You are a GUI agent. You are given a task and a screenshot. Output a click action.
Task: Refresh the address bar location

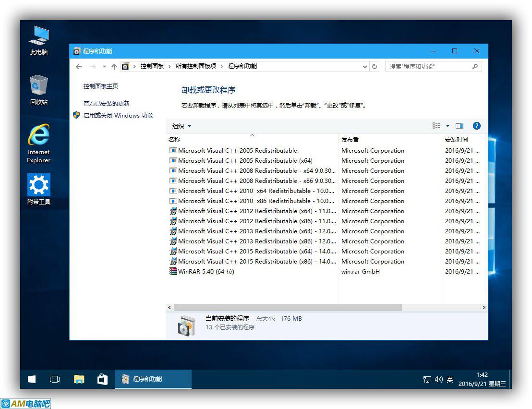click(x=375, y=66)
